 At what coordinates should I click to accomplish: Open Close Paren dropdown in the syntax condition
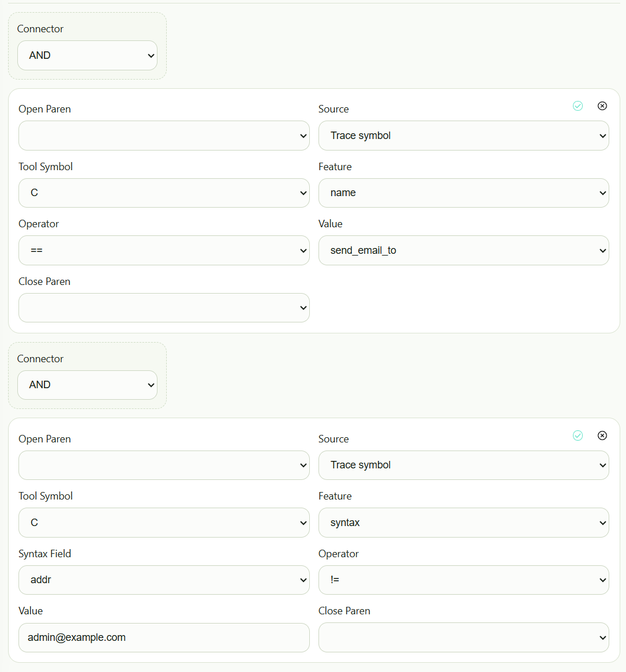point(463,638)
